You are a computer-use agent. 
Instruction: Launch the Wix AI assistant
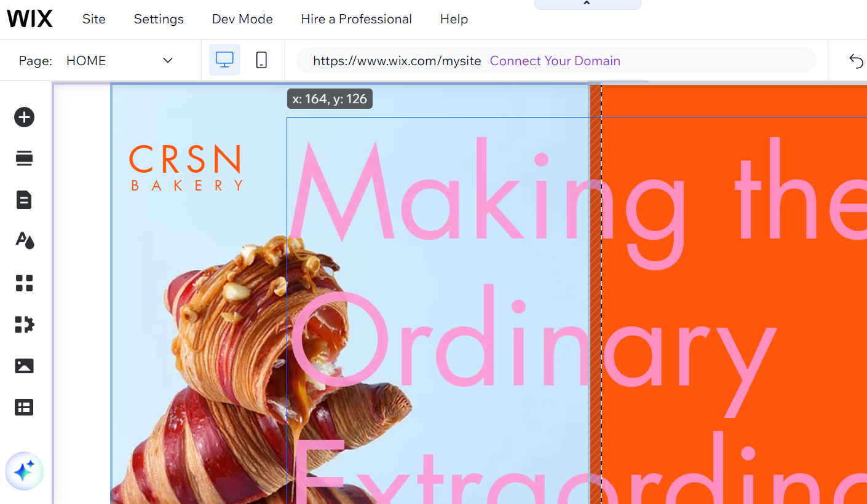[24, 471]
